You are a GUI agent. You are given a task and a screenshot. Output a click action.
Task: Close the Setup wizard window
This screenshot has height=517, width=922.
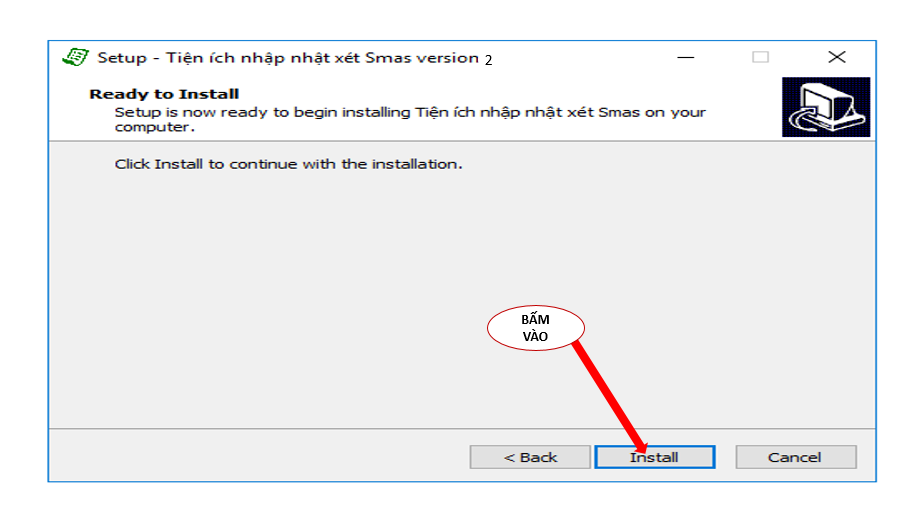coord(837,57)
